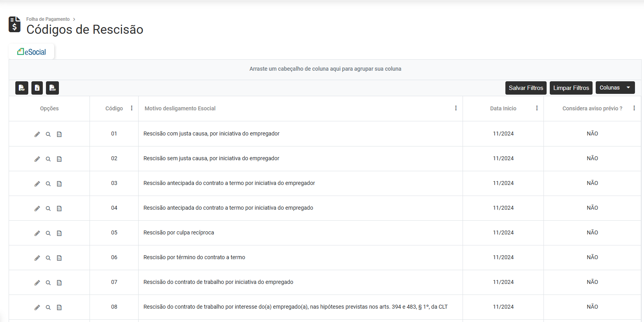Open the document icon for code 02
The image size is (644, 322).
59,159
